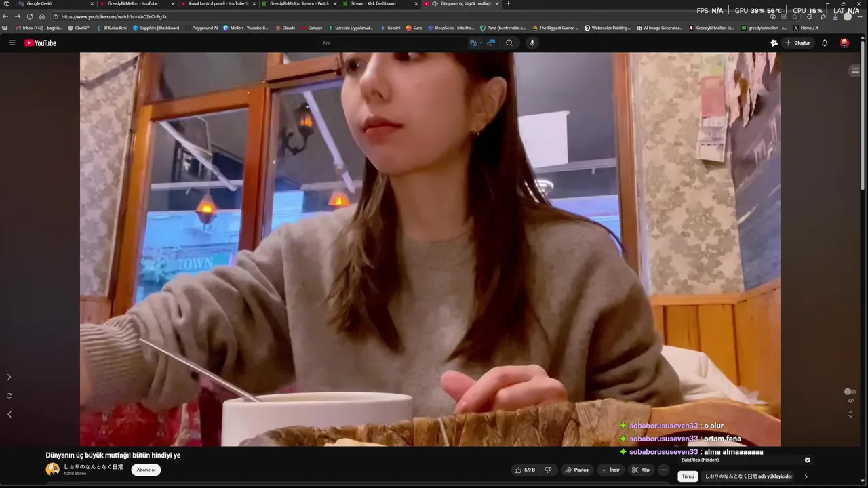The image size is (868, 488).
Task: Click the video player frame
Action: click(430, 249)
